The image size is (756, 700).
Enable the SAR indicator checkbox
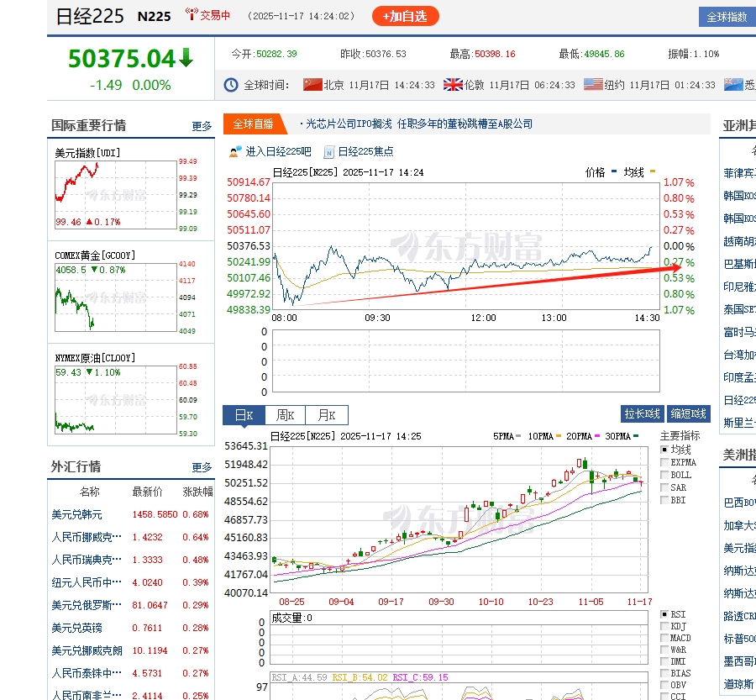tap(664, 487)
